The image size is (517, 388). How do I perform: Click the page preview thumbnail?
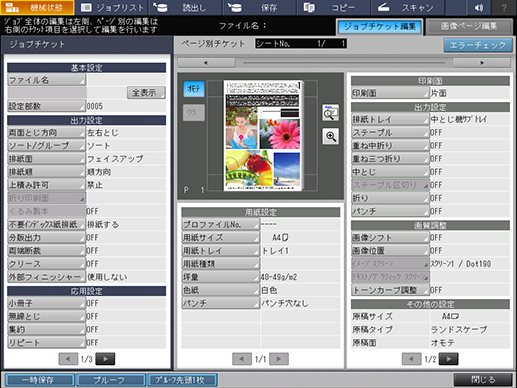(263, 135)
